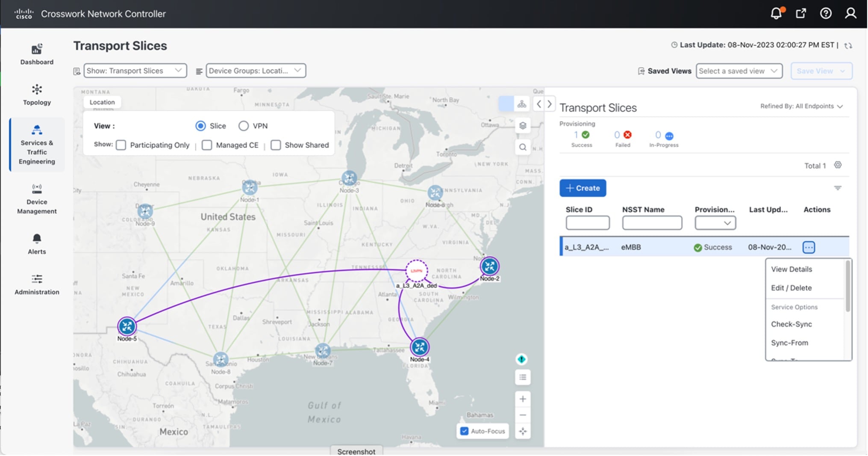Enable the Participating Only checkbox
868x456 pixels.
pyautogui.click(x=121, y=145)
